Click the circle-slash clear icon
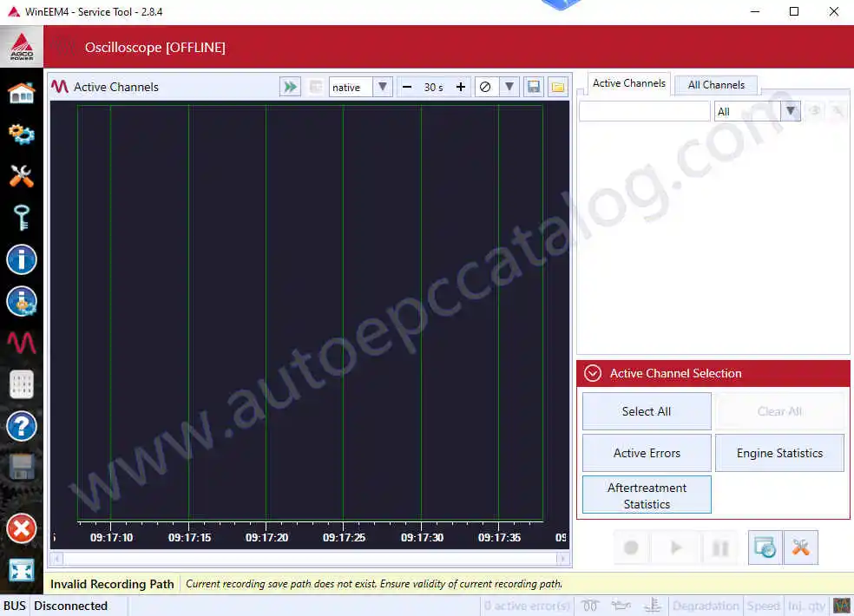 coord(485,87)
